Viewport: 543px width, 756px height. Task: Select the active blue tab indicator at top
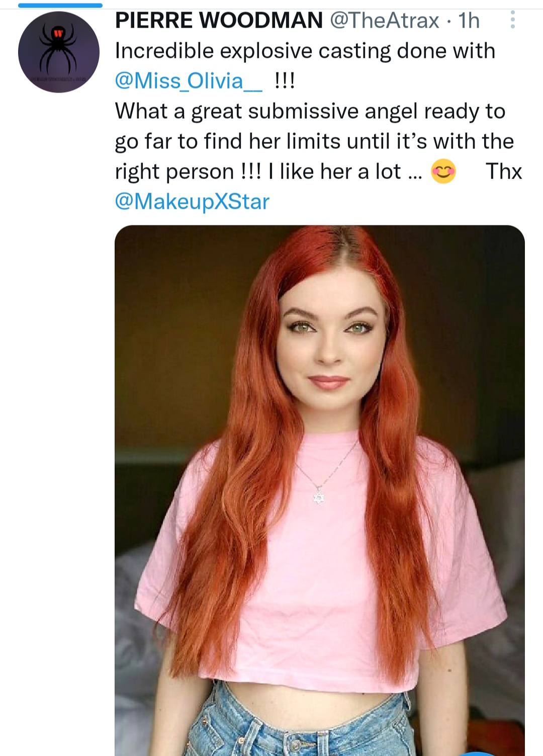60,5
